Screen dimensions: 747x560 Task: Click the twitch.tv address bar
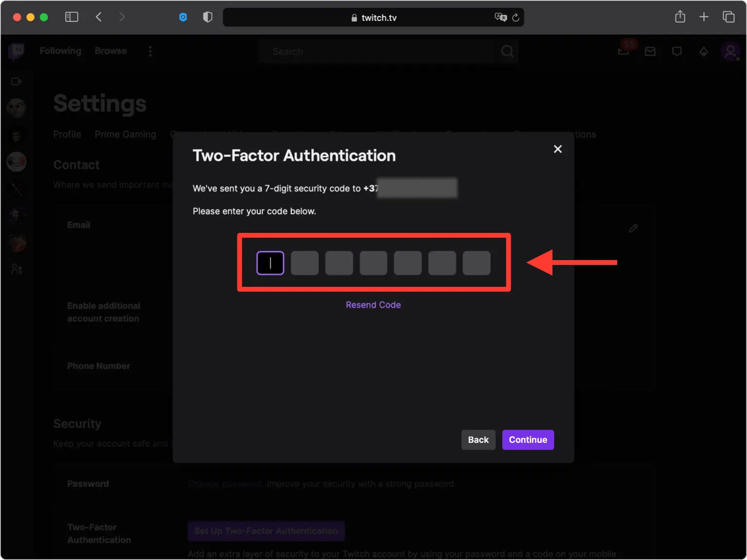click(373, 17)
